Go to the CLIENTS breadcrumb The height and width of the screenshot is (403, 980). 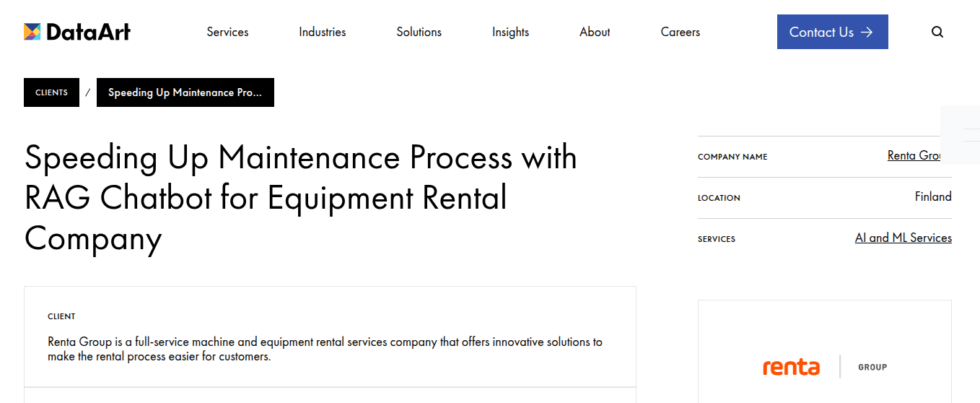(x=51, y=92)
